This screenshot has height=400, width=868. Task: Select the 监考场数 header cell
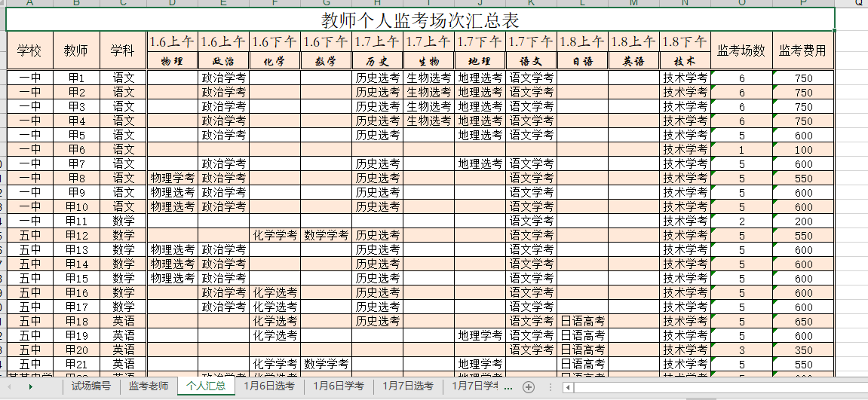tap(741, 51)
